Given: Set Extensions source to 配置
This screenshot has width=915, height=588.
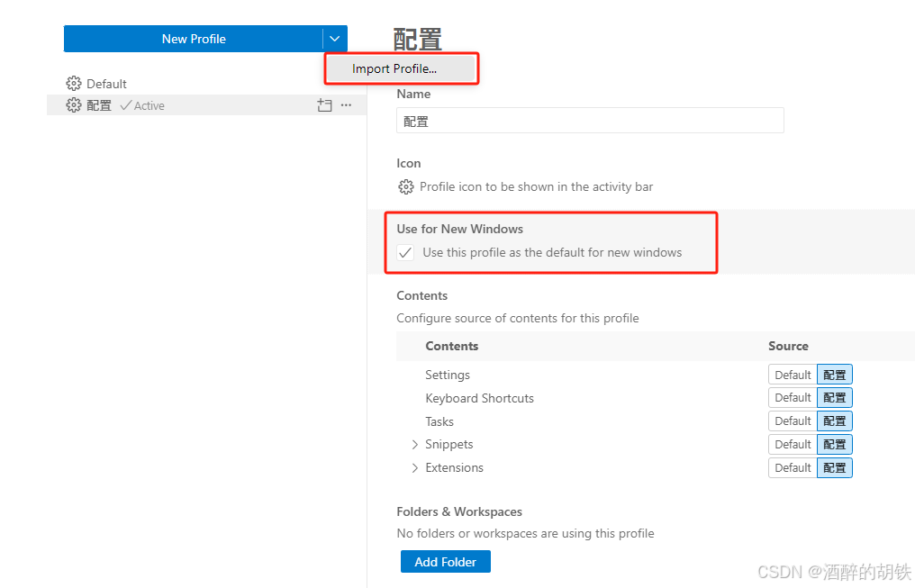Looking at the screenshot, I should point(835,468).
